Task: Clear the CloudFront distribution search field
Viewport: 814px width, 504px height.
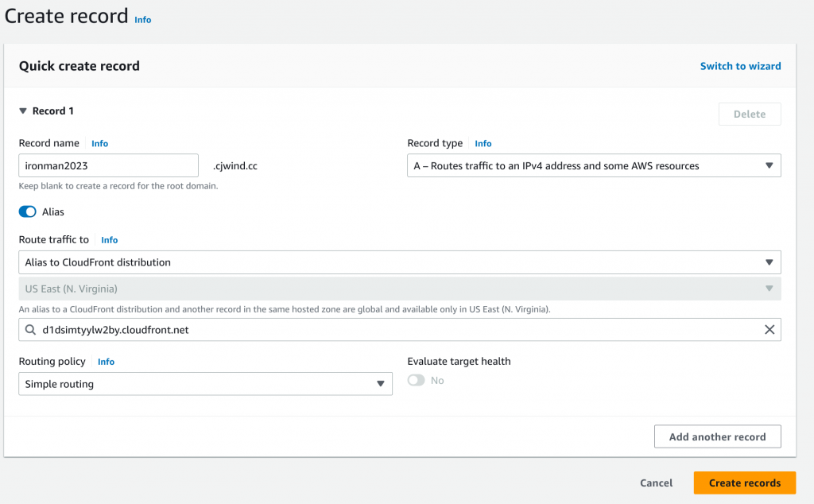Action: (x=769, y=330)
